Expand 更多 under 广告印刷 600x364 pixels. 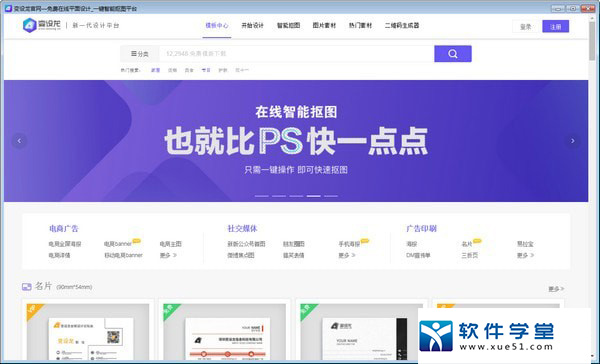tap(525, 255)
